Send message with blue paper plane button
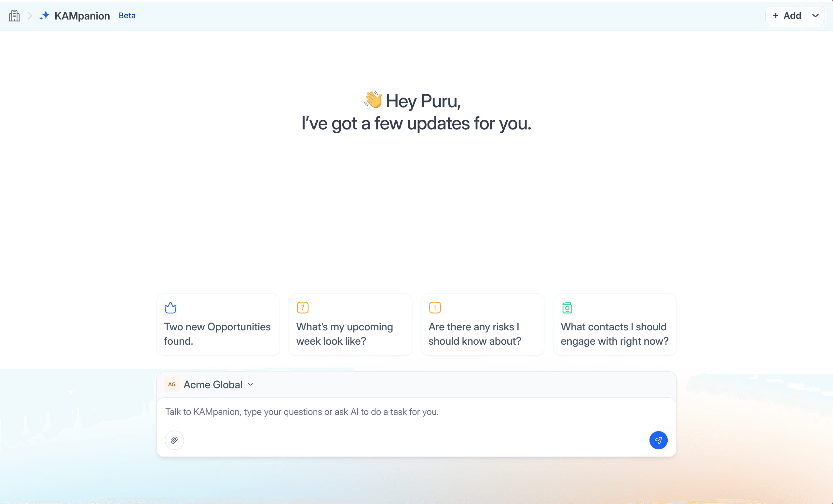 click(x=658, y=440)
